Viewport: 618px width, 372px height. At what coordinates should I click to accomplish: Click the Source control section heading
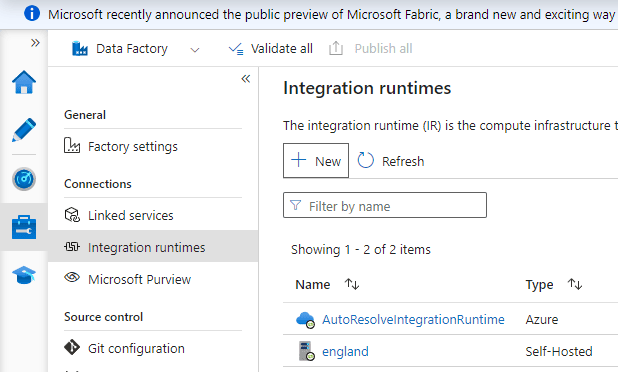[103, 316]
